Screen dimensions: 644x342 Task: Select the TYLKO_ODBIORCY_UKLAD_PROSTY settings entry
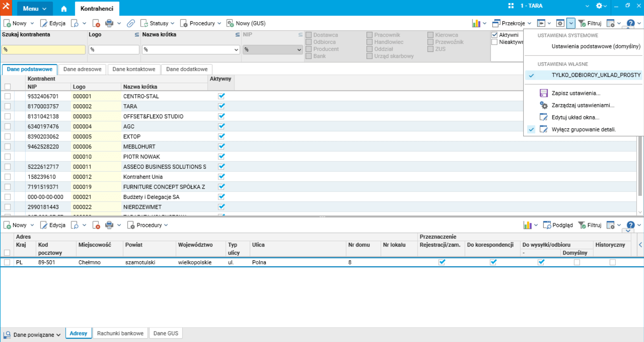[x=595, y=75]
